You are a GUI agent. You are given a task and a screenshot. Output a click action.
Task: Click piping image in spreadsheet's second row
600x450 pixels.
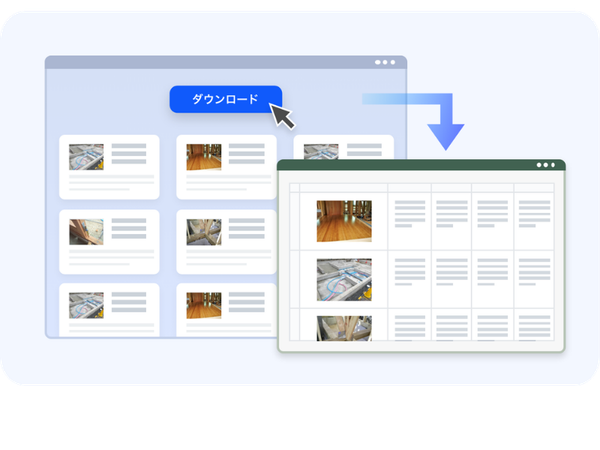coord(344,279)
